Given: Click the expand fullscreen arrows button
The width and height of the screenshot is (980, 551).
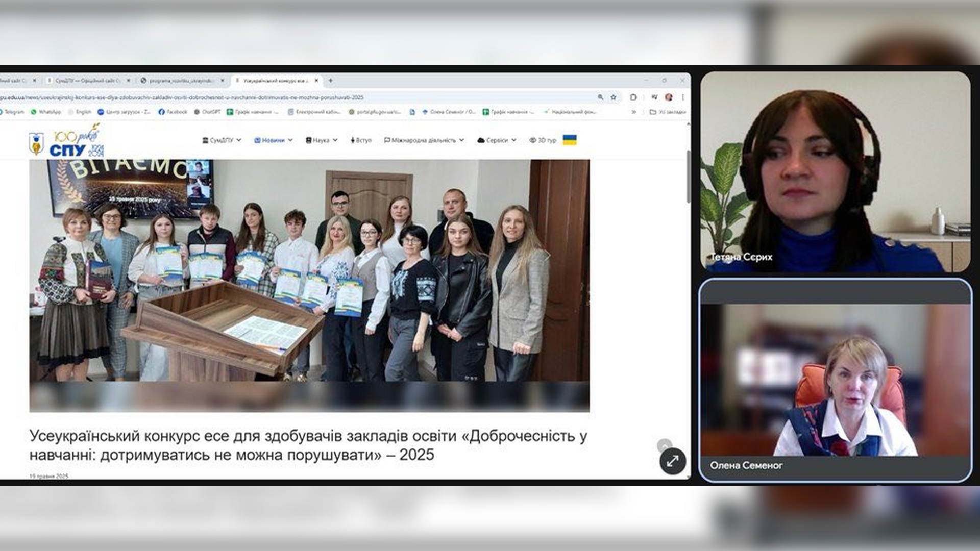Looking at the screenshot, I should [x=672, y=461].
